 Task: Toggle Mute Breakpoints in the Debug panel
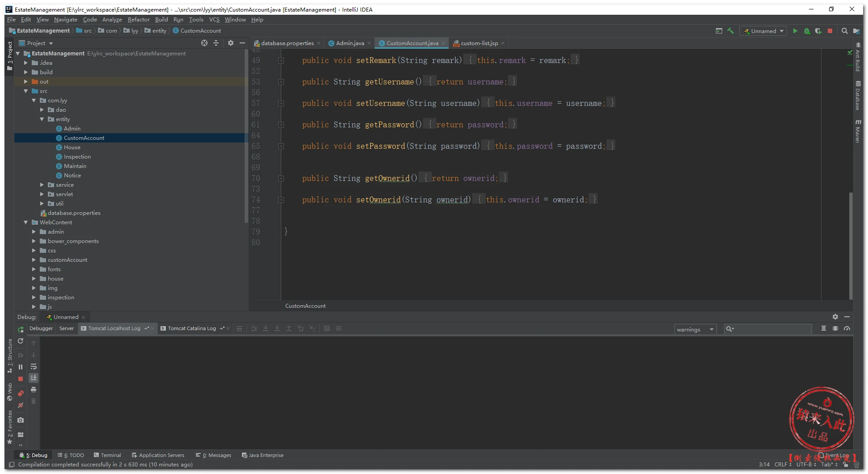pos(21,406)
